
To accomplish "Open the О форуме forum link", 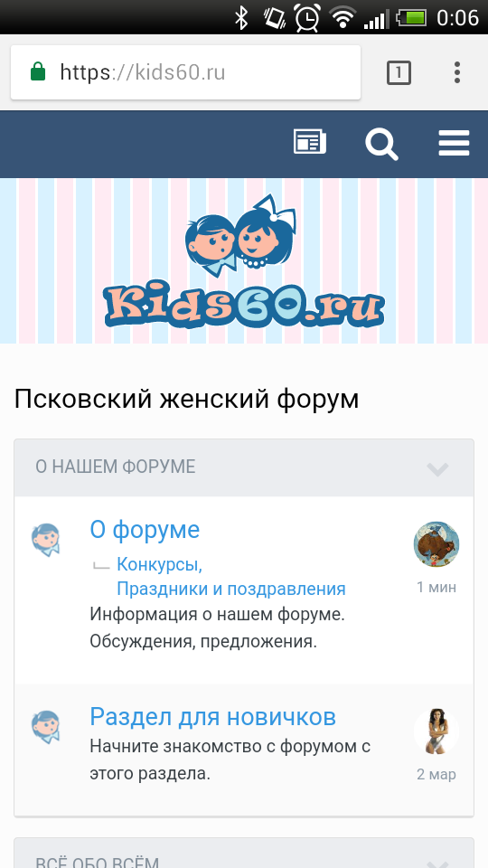I will 145,530.
